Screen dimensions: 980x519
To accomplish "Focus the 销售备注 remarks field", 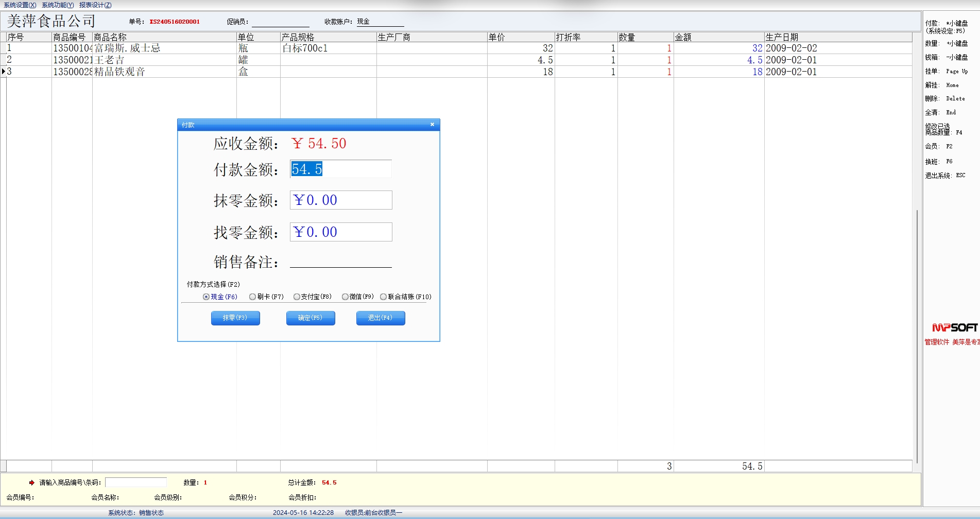I will [x=340, y=262].
